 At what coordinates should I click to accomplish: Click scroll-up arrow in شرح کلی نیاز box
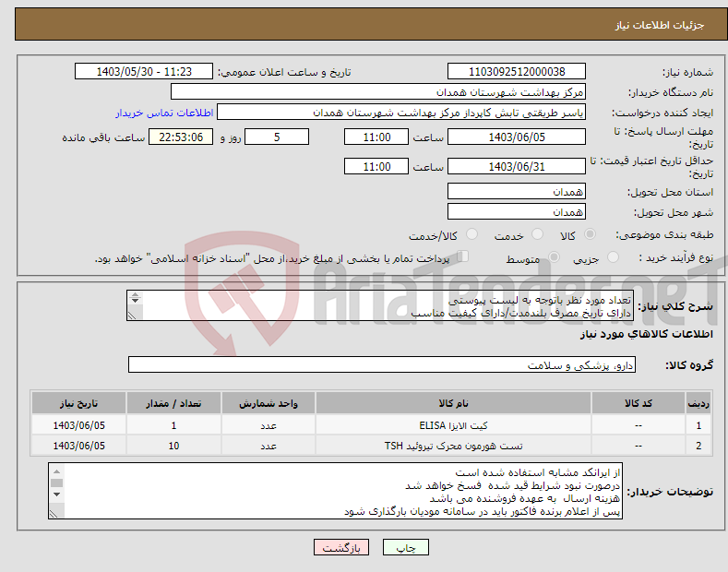tap(135, 294)
